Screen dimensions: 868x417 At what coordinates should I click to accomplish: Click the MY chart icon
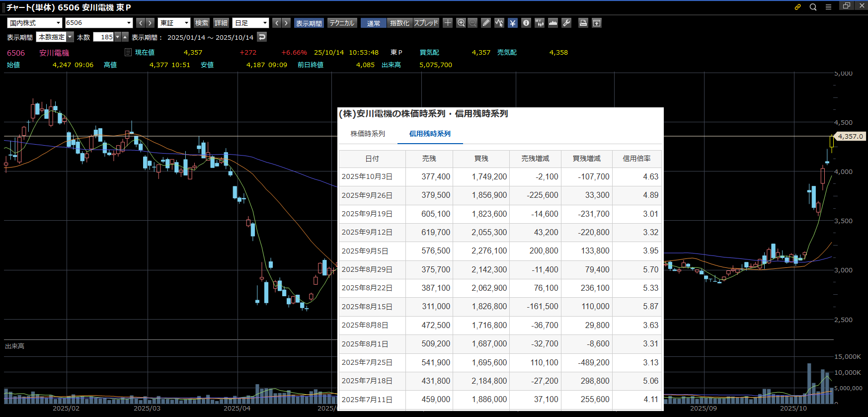point(540,23)
